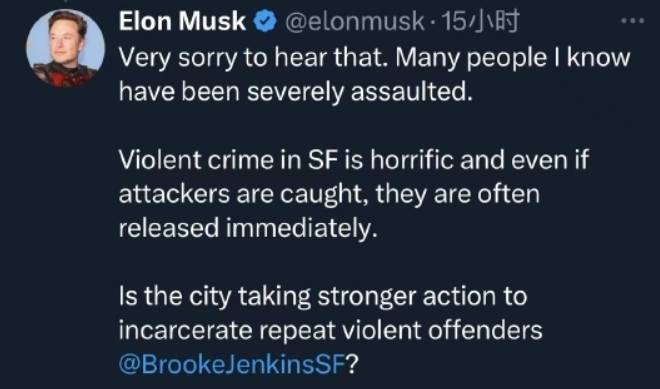The image size is (660, 389).
Task: Click the 15小时 timestamp
Action: click(x=480, y=22)
